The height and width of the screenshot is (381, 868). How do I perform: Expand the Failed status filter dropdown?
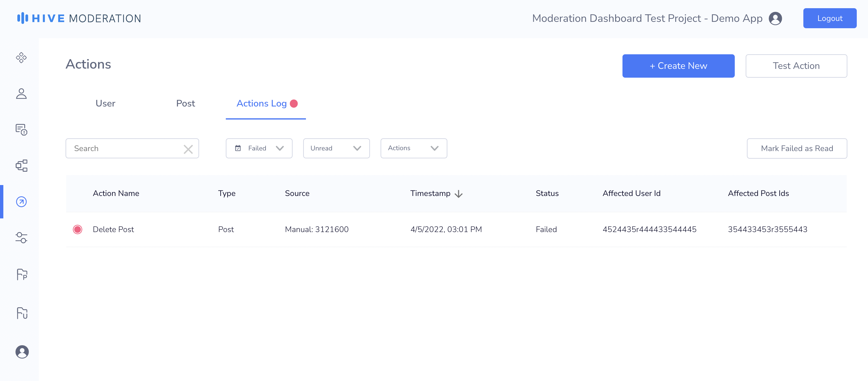259,148
